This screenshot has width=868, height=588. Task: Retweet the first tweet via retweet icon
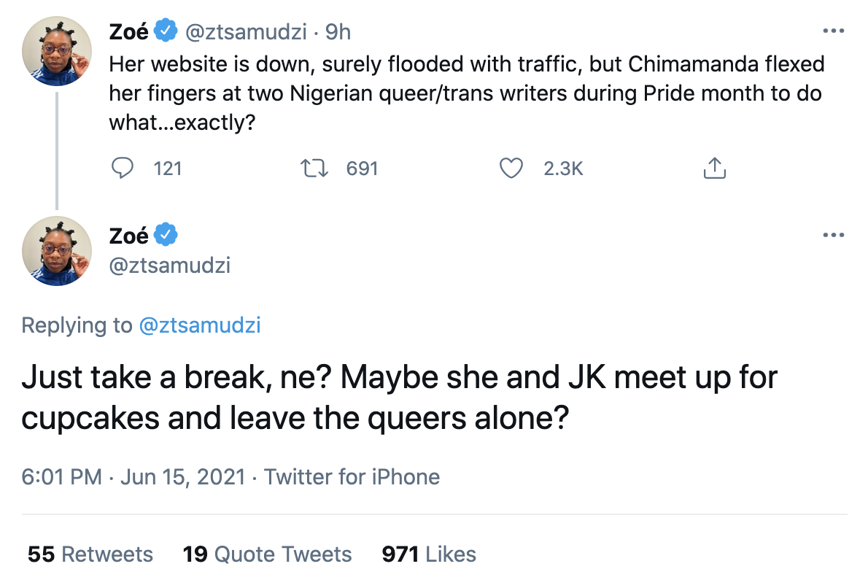(314, 168)
